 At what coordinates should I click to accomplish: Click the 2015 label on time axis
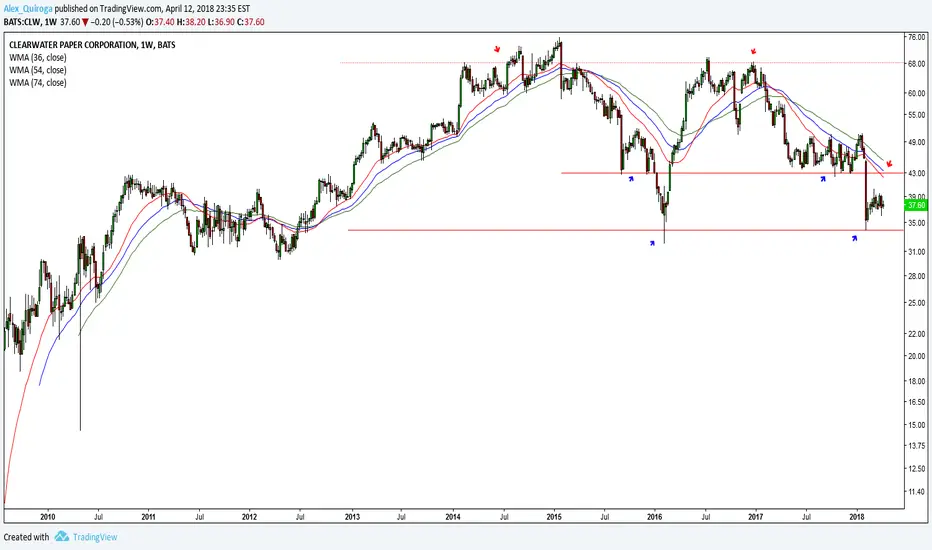pos(554,517)
